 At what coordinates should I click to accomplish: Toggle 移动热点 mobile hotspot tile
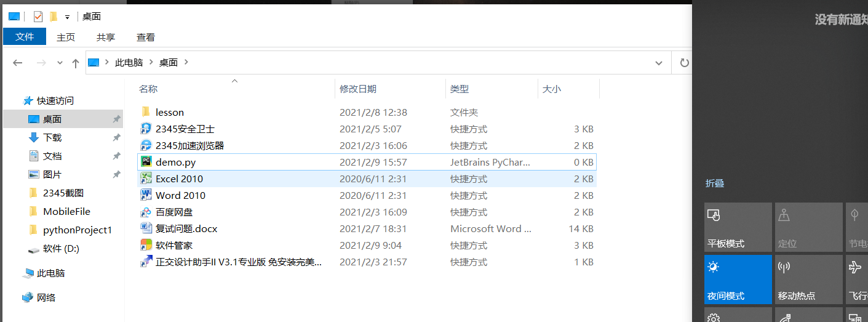[809, 280]
